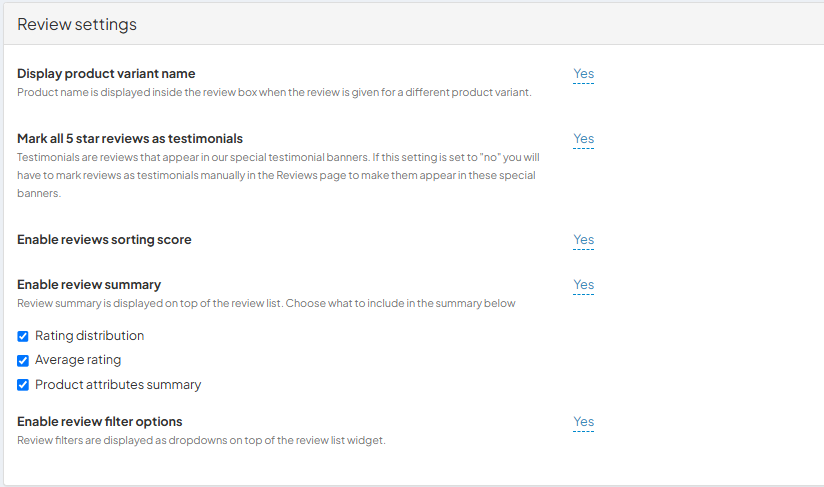Click the Mark all 5 star reviews heading
Image resolution: width=824 pixels, height=487 pixels.
point(130,139)
